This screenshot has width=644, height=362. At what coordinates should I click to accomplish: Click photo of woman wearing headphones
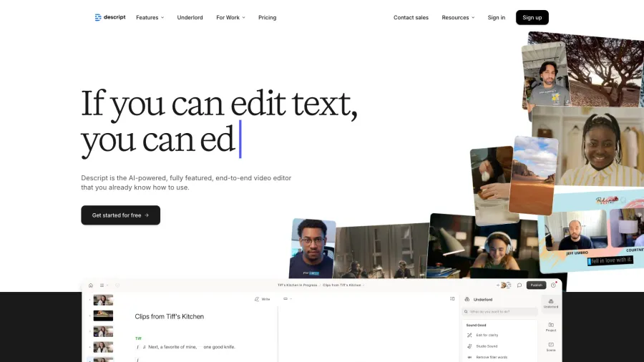489,248
